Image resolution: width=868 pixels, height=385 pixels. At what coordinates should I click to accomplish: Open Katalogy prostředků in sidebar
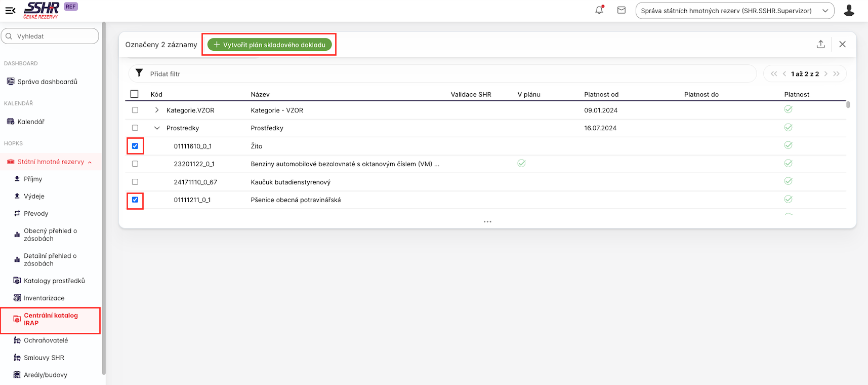pos(54,281)
